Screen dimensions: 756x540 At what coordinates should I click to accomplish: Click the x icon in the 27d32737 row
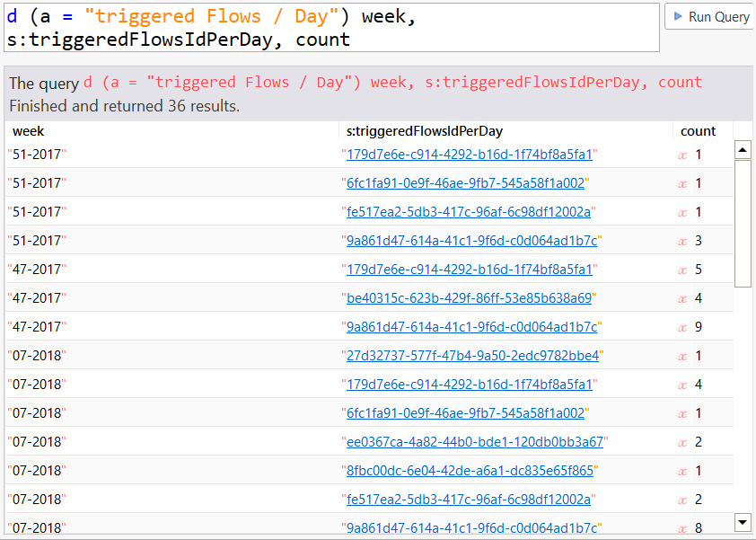683,356
